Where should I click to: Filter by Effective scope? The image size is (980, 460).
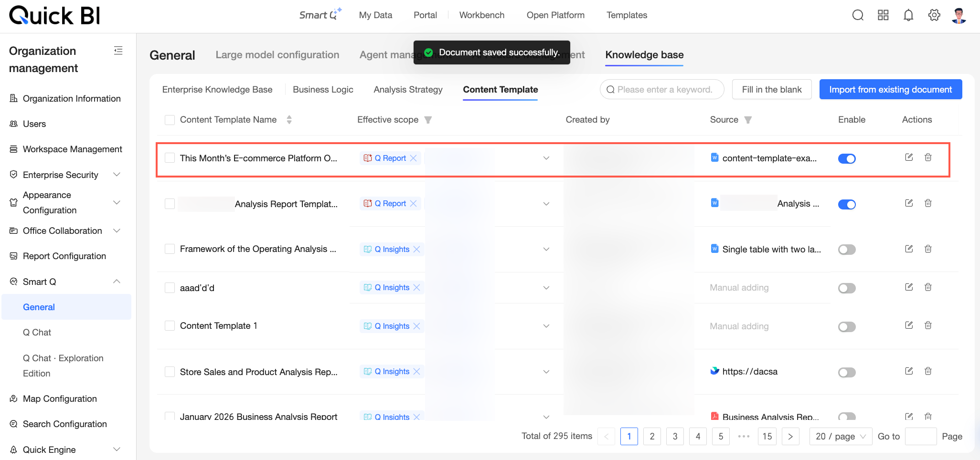point(428,120)
